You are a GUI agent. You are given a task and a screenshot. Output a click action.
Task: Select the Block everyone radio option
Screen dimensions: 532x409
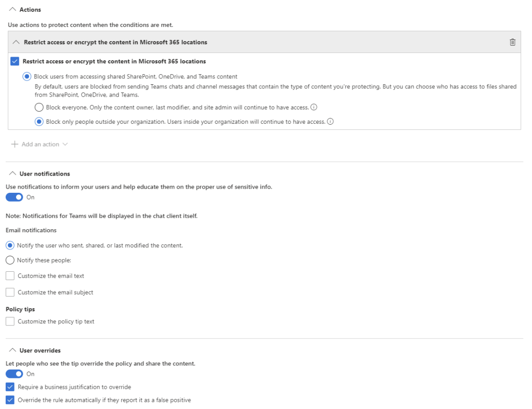[x=39, y=108]
